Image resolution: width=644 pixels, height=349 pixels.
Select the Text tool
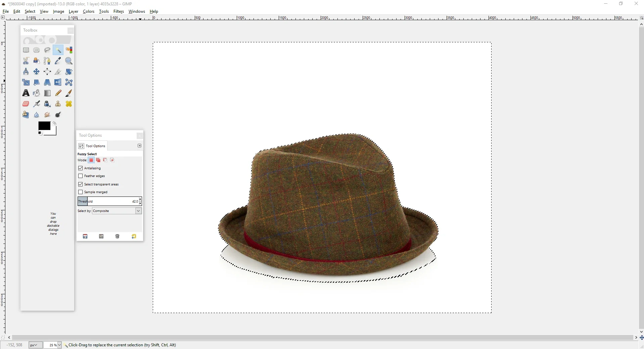tap(26, 93)
